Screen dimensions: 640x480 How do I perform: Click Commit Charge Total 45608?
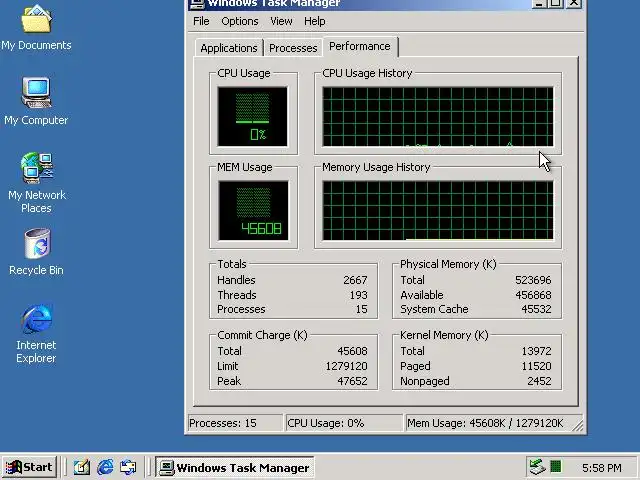[x=352, y=351]
